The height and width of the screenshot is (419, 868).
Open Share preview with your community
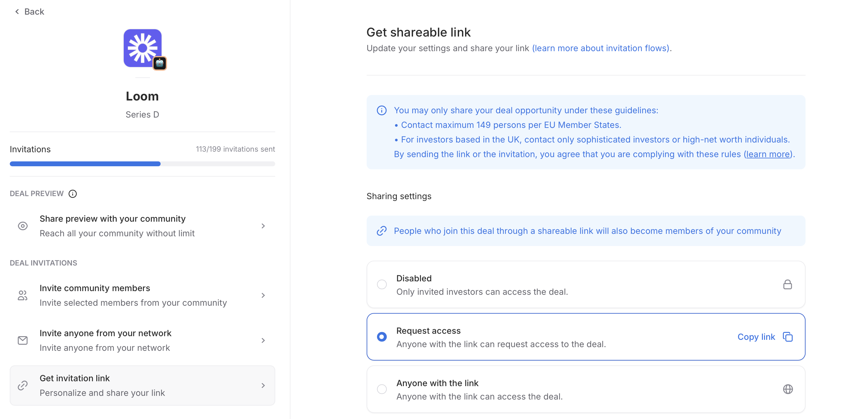pos(142,226)
